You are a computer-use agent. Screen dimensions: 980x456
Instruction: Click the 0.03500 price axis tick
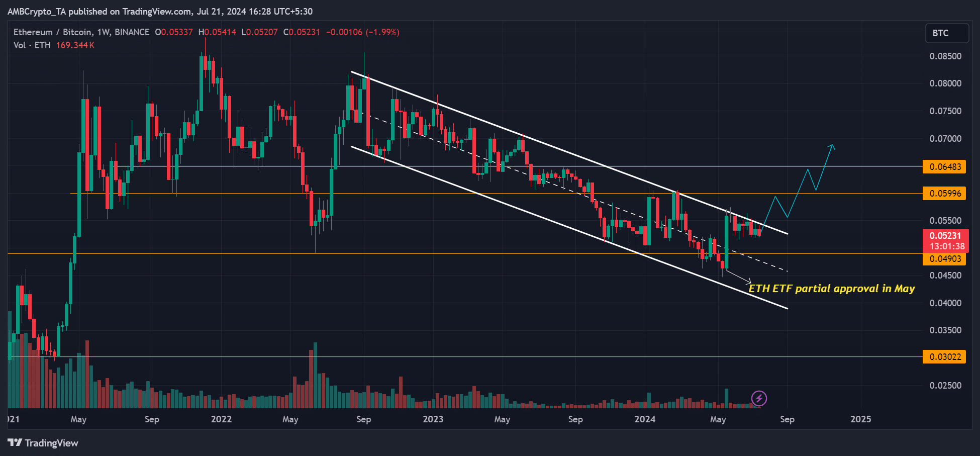tap(945, 330)
